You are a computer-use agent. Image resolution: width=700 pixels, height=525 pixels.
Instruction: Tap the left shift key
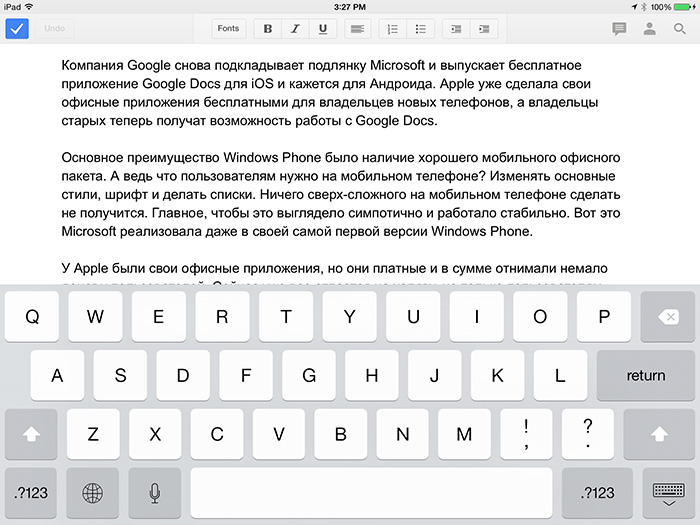[x=31, y=434]
